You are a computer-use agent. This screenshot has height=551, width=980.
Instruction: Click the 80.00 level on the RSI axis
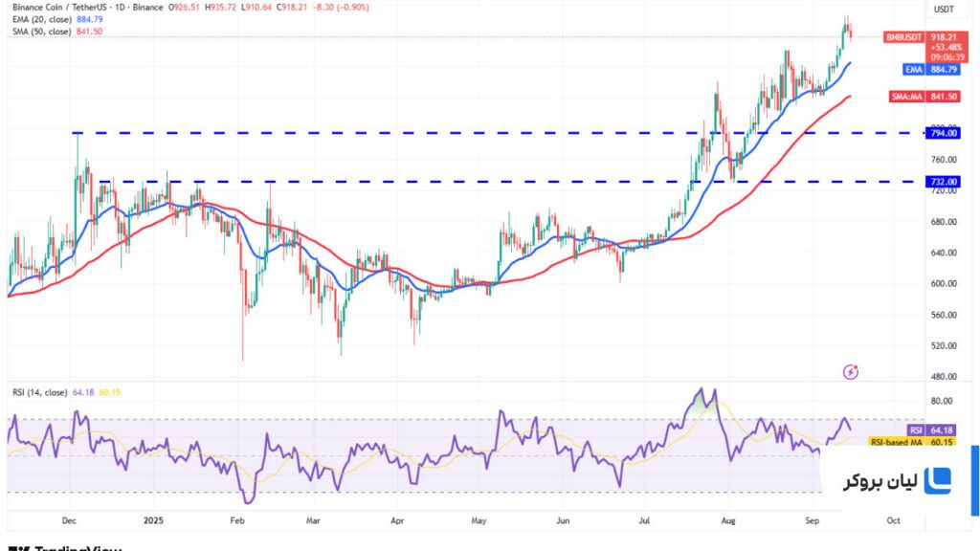click(x=942, y=401)
